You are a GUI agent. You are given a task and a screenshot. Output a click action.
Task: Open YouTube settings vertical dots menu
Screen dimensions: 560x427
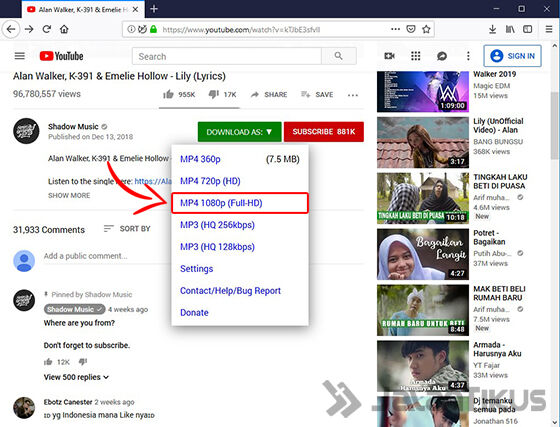468,56
